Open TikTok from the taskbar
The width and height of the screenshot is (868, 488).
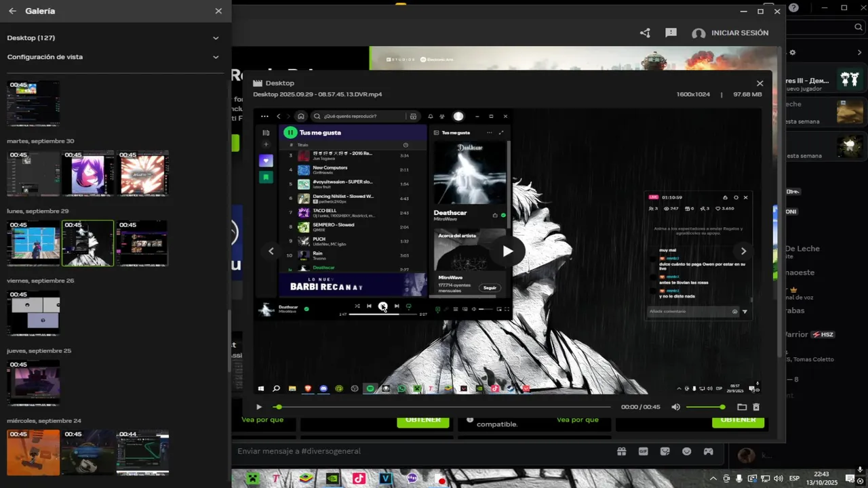pos(359,479)
